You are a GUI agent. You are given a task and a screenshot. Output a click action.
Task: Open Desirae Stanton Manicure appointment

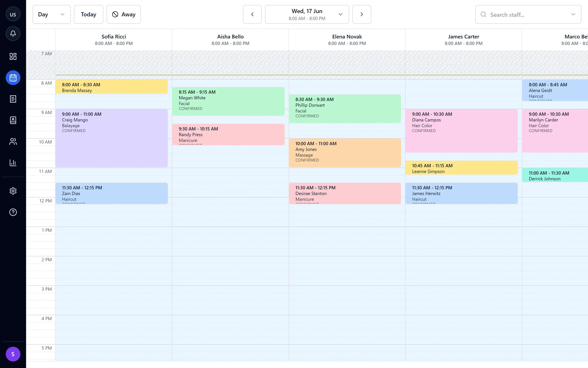(x=345, y=193)
